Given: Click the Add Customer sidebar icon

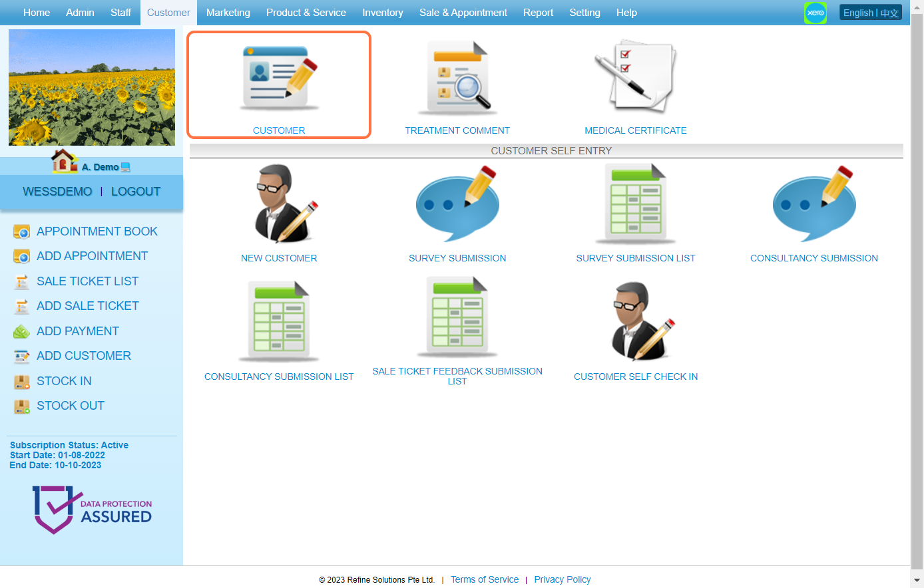Looking at the screenshot, I should pos(22,357).
